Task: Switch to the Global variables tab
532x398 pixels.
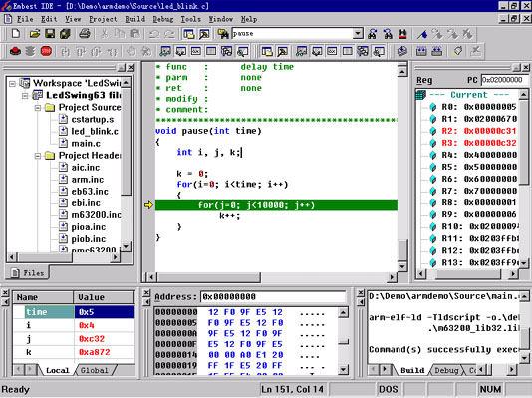Action: click(x=94, y=370)
